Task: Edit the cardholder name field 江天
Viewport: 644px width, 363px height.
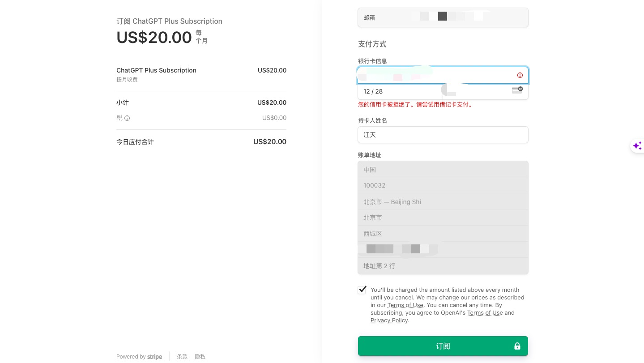Action: point(443,135)
